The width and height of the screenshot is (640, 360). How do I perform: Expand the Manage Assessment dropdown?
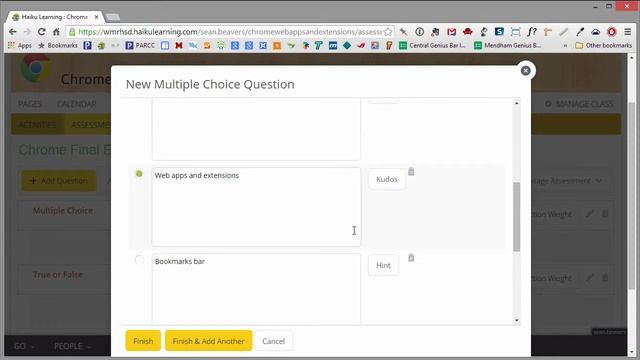click(567, 181)
